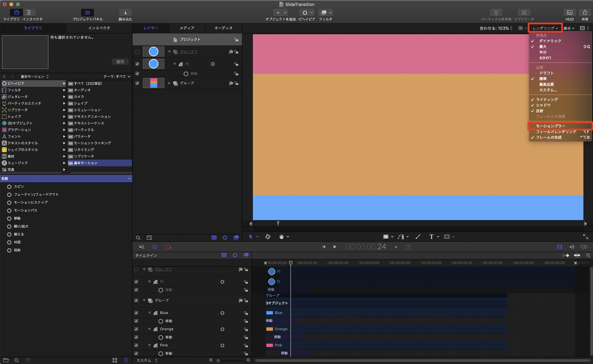This screenshot has width=593, height=364.
Task: Select the paint stroke brush tool
Action: (418, 237)
